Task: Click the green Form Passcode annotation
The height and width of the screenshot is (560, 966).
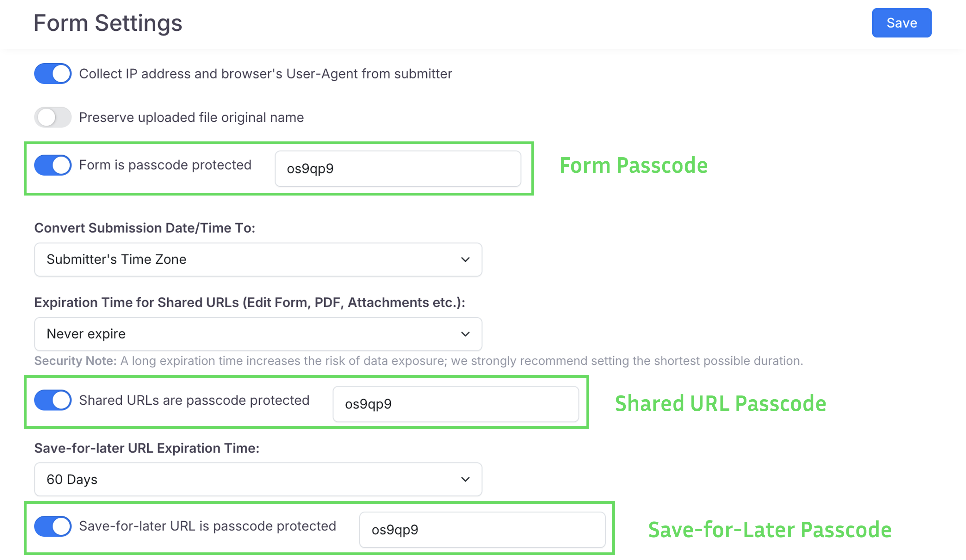Action: pyautogui.click(x=633, y=165)
